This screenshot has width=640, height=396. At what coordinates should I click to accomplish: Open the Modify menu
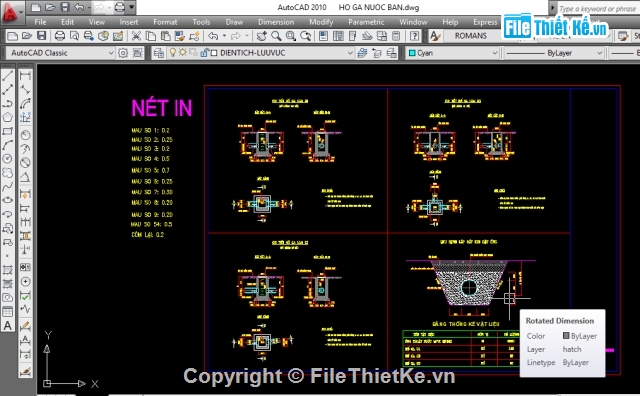pos(321,22)
